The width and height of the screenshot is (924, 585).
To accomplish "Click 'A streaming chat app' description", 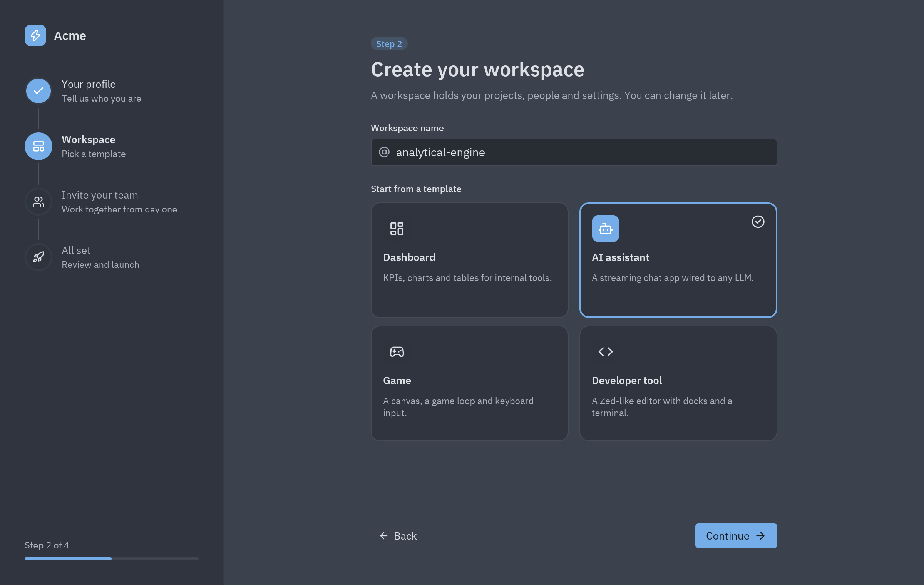I will tap(673, 278).
